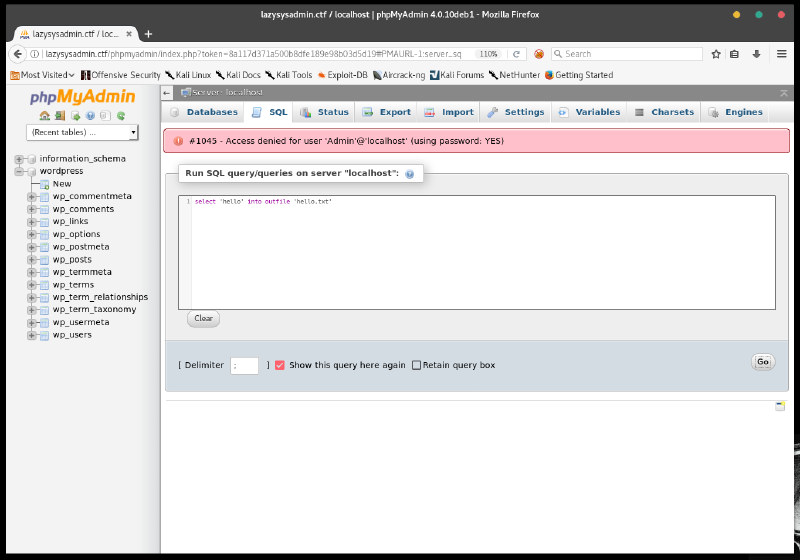Expand the information_schema database node
Image resolution: width=800 pixels, height=560 pixels.
(19, 159)
